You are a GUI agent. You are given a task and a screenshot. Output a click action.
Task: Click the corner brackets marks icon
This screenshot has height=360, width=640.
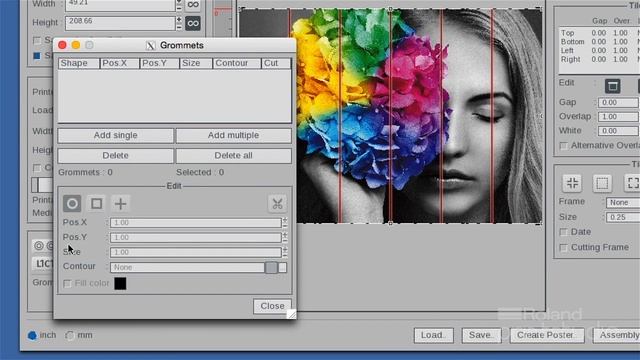tap(632, 183)
